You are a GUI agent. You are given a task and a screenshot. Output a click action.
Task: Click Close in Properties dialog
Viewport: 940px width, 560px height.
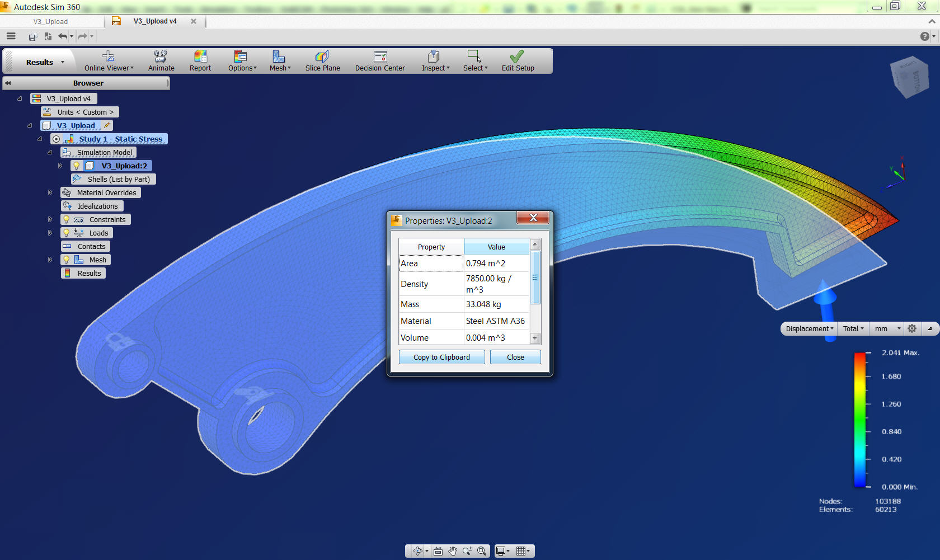click(x=515, y=357)
